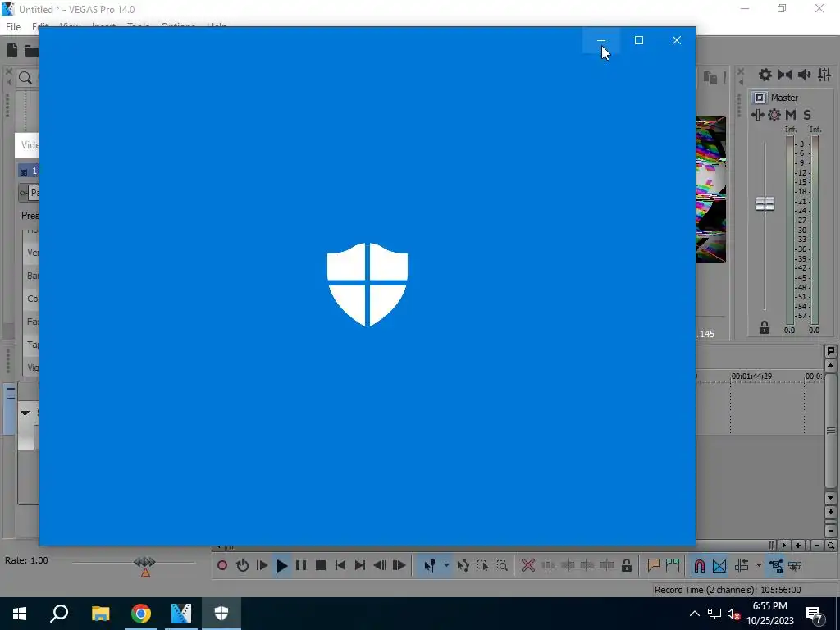Go to end of project
The image size is (840, 630).
tap(360, 565)
